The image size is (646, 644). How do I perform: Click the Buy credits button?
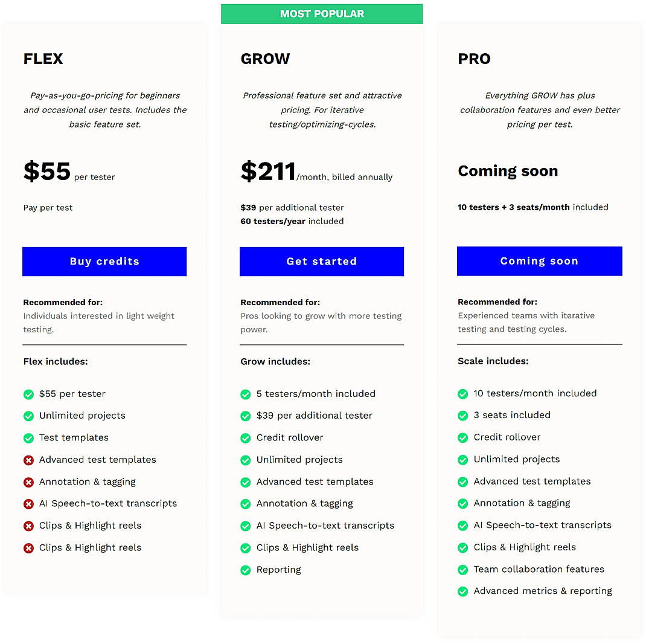[104, 261]
